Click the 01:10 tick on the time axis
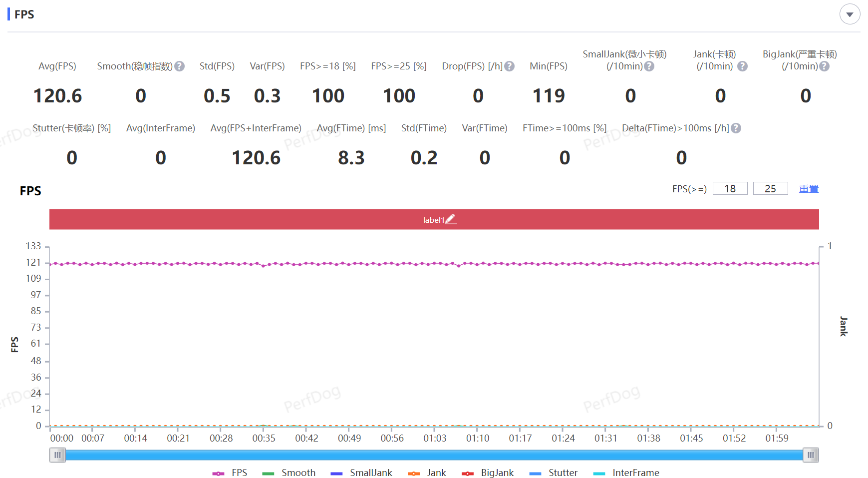This screenshot has width=868, height=478. coord(478,438)
